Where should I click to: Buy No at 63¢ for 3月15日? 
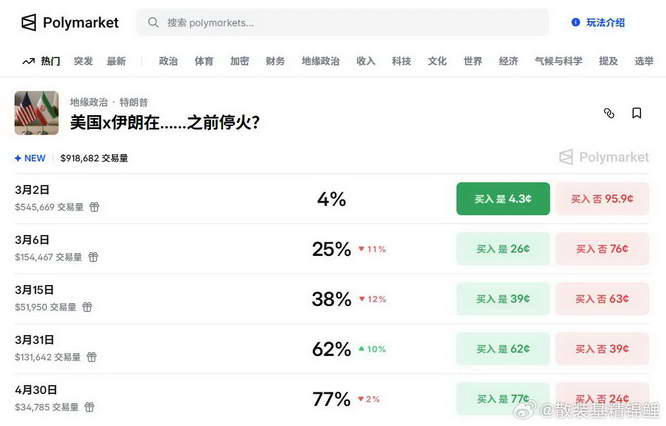point(602,299)
